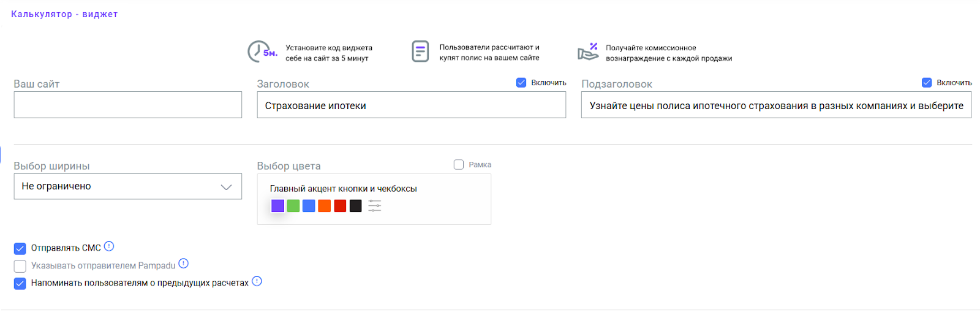Click info icon next to reminders option

(257, 281)
